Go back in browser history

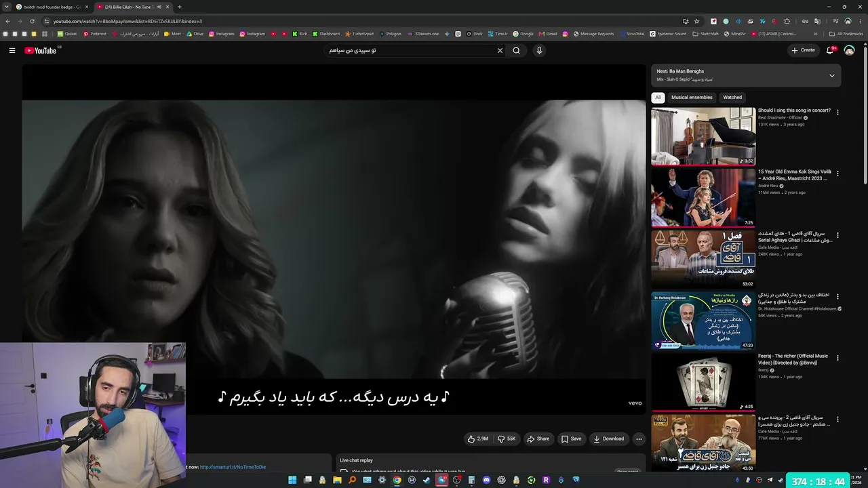[x=7, y=21]
